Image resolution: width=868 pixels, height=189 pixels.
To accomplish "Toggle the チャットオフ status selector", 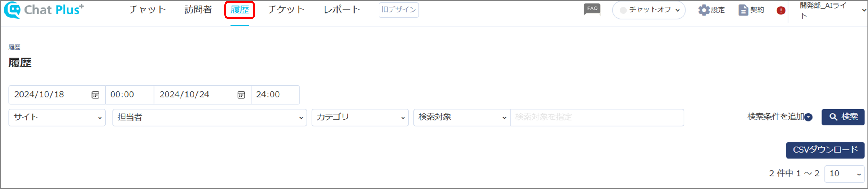I will click(649, 10).
